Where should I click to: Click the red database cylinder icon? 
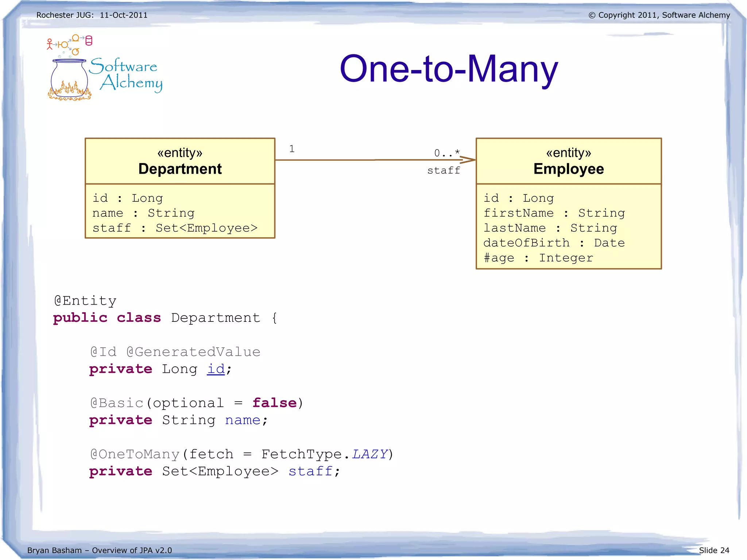click(89, 40)
